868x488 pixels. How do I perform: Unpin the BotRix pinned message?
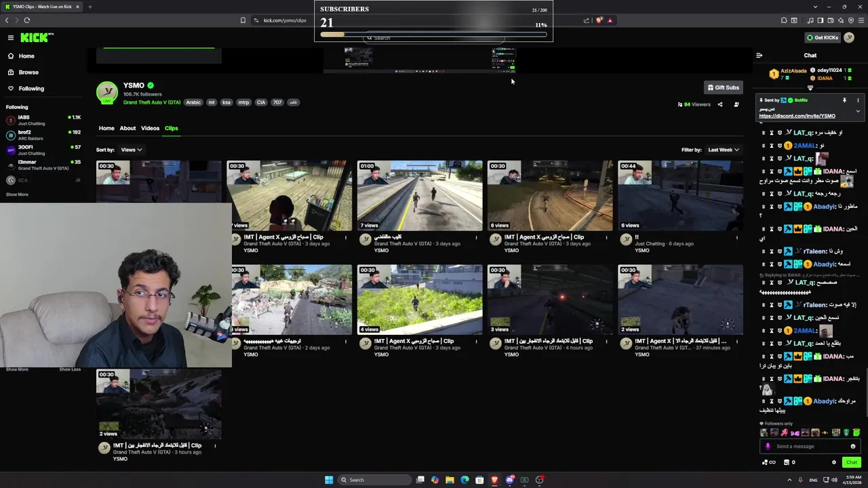click(x=844, y=100)
